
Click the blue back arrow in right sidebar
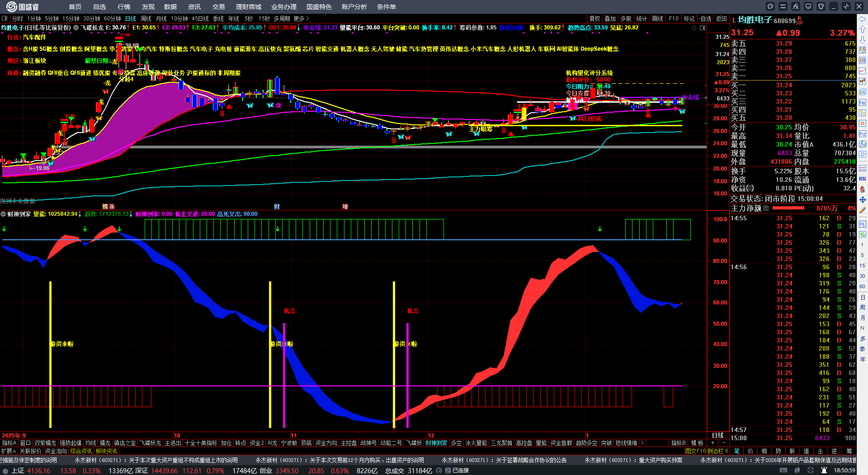(863, 19)
